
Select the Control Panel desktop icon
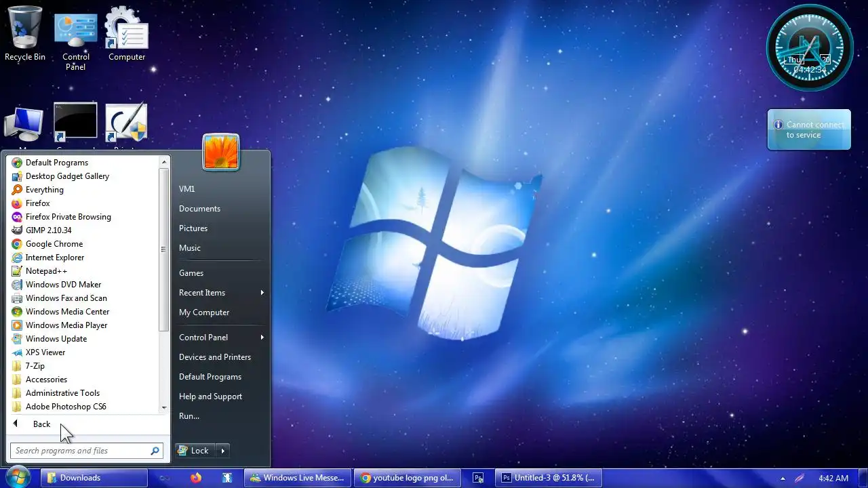click(x=75, y=41)
